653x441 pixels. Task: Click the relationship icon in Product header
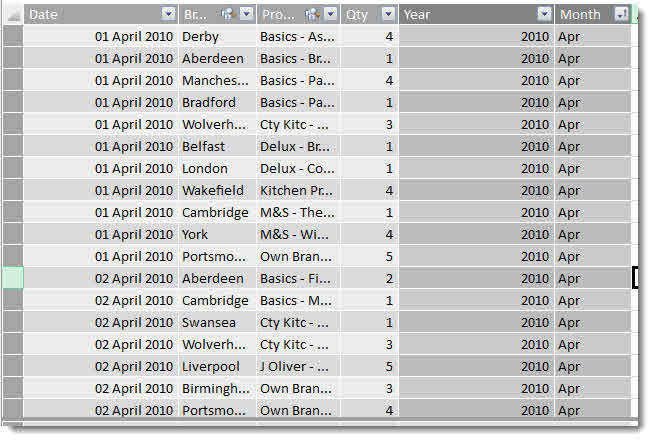tap(312, 14)
